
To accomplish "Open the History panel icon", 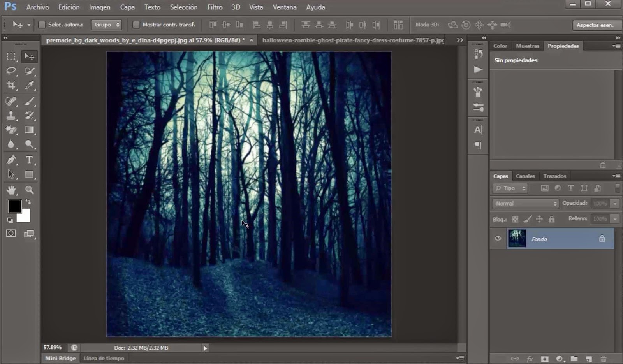I will 478,54.
